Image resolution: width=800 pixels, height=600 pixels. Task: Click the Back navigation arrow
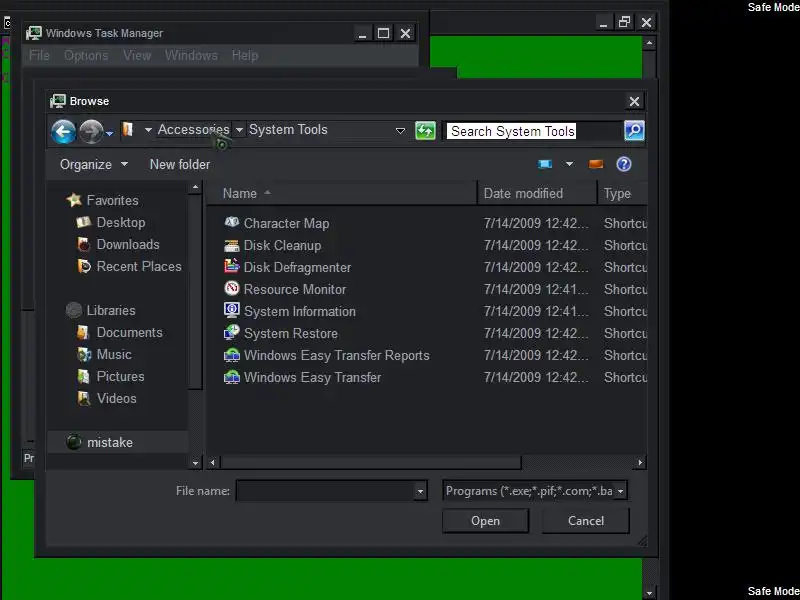(x=63, y=132)
